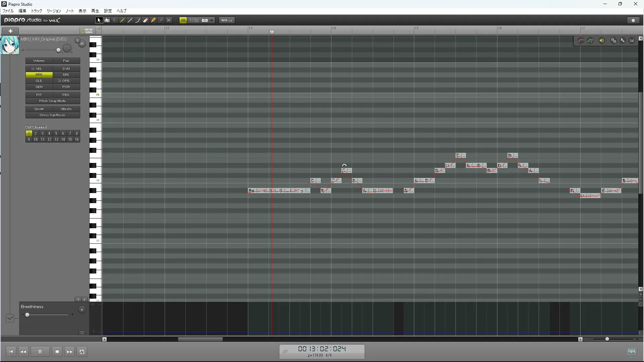Enable output channel 5
644x362 pixels.
tap(56, 133)
